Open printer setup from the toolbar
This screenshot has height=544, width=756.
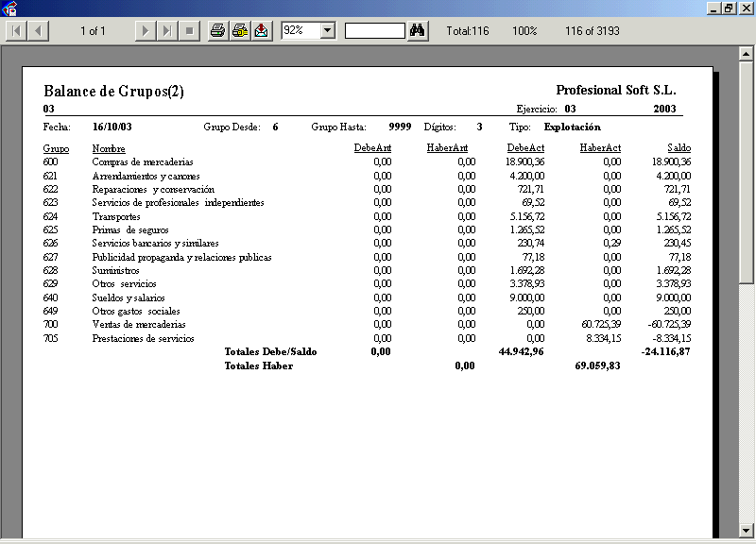click(x=239, y=31)
